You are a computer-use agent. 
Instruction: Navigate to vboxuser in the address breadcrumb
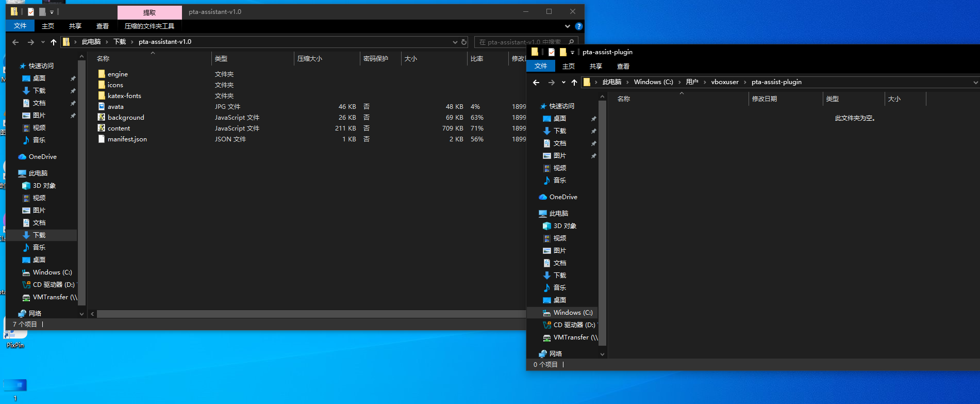pyautogui.click(x=725, y=83)
